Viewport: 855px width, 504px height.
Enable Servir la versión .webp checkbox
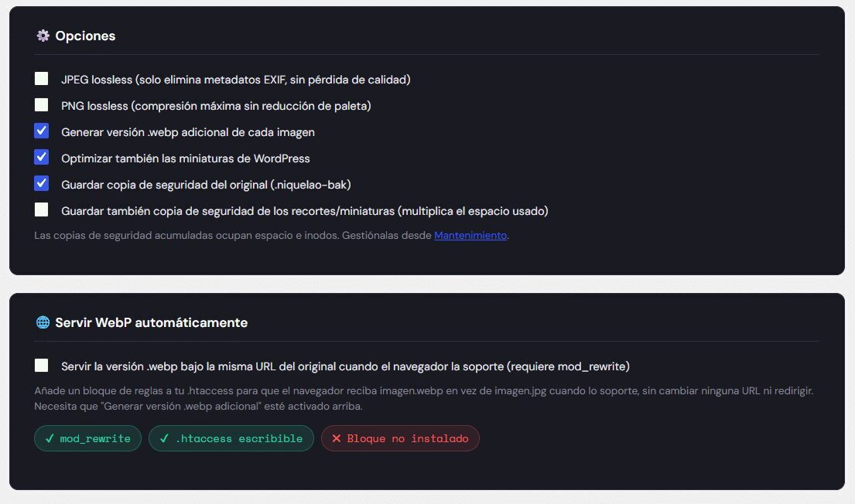(x=42, y=365)
